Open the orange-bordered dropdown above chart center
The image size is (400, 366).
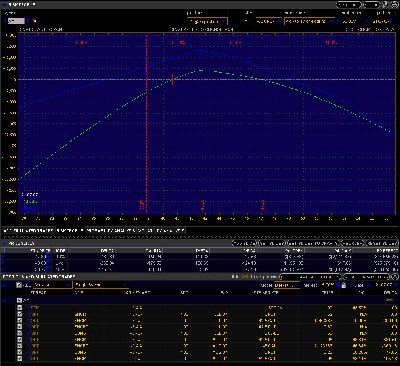[207, 22]
